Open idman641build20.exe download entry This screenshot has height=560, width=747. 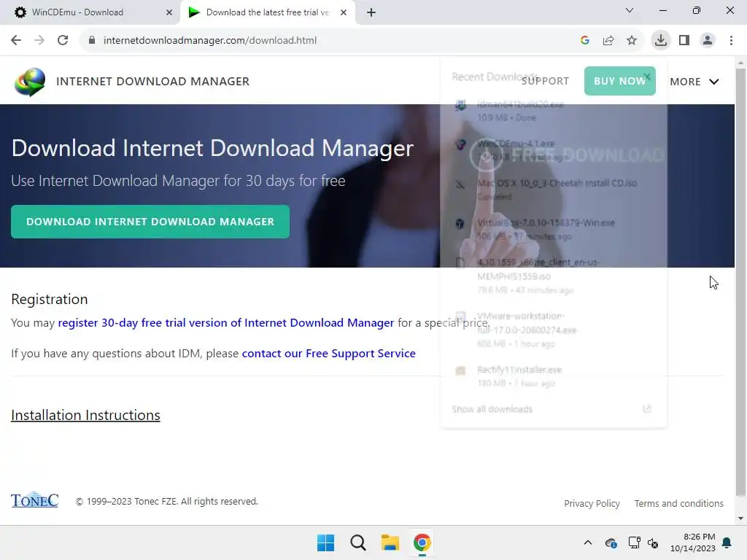pos(553,111)
